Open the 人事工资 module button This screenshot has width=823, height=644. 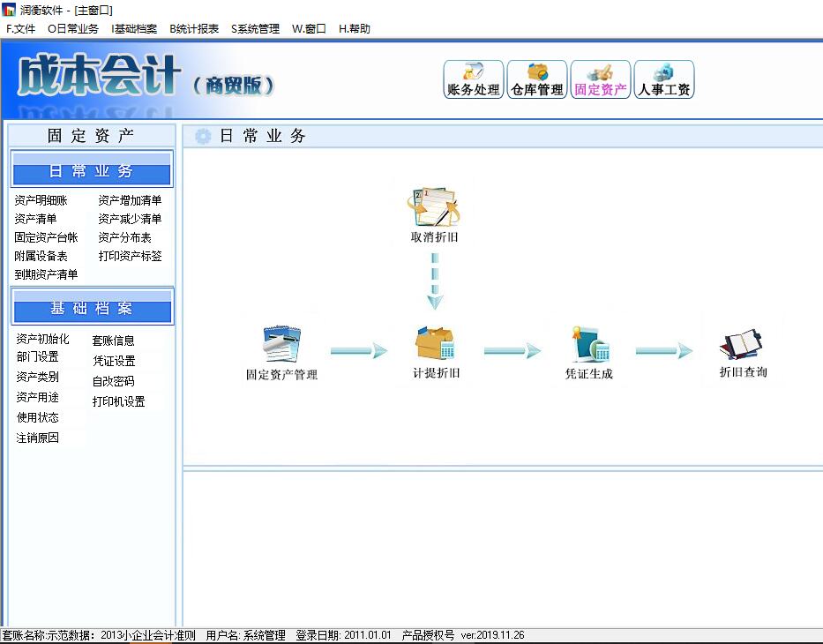664,79
